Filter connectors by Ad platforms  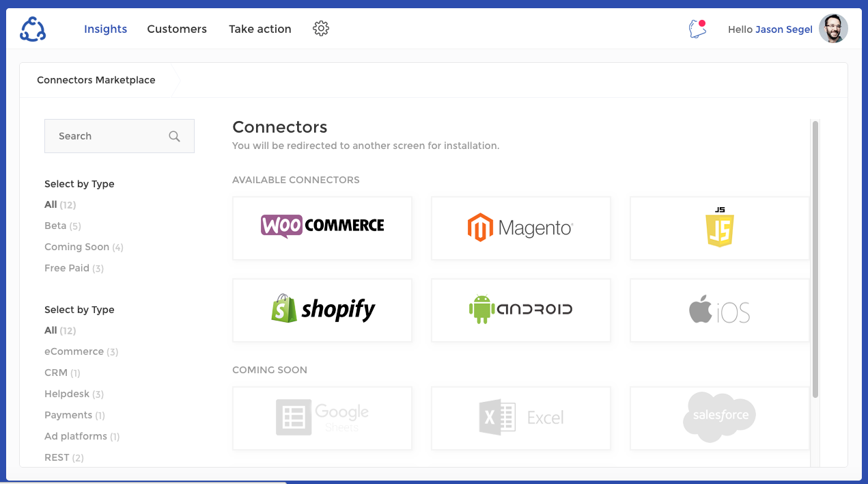click(82, 436)
